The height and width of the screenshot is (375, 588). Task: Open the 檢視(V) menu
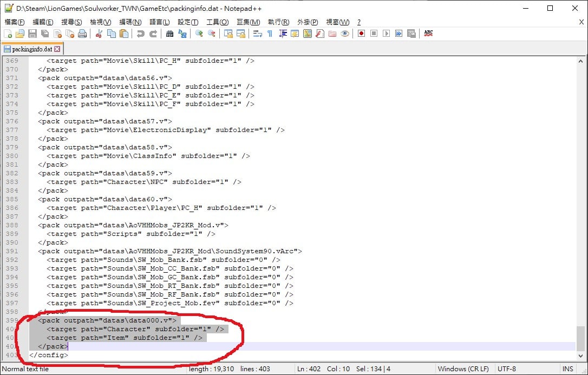click(101, 22)
